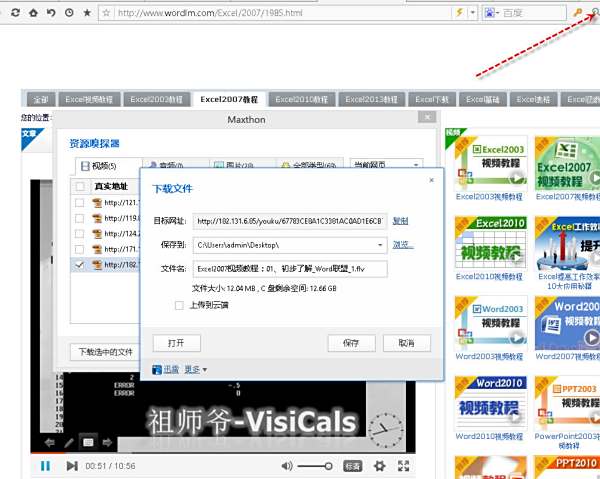Click the Xunlei download icon link
Screen dimensions: 600x479
pyautogui.click(x=165, y=370)
